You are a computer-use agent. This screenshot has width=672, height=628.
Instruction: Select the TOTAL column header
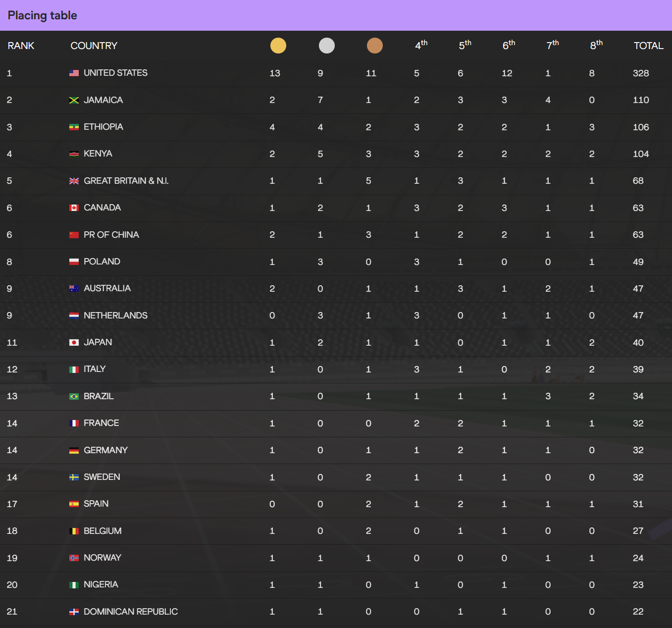tap(648, 46)
